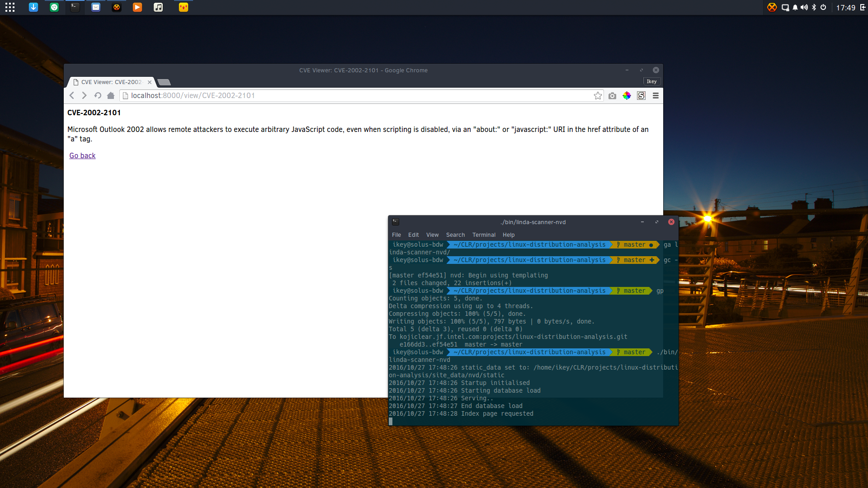Close the linda-scanner-nvd terminal window
868x488 pixels.
click(671, 222)
